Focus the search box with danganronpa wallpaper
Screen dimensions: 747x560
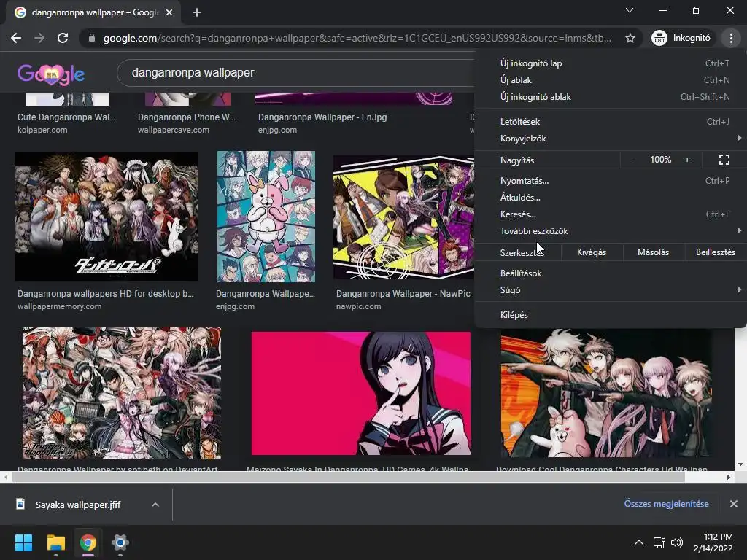click(x=295, y=73)
